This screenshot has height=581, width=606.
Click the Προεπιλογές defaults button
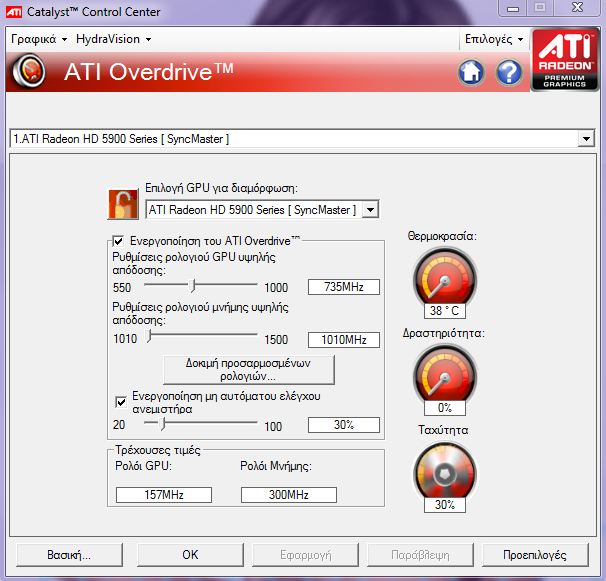tap(535, 555)
